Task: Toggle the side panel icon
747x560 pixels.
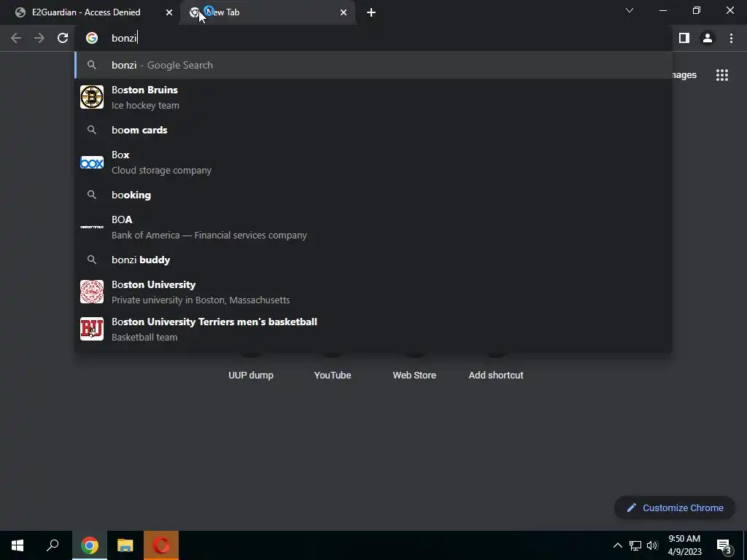Action: [684, 38]
